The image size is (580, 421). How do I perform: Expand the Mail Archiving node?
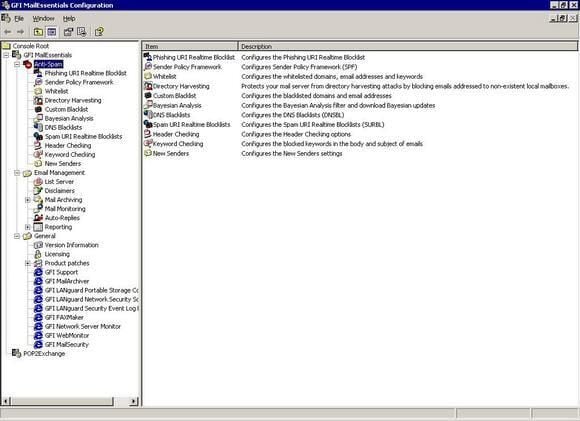pos(28,200)
